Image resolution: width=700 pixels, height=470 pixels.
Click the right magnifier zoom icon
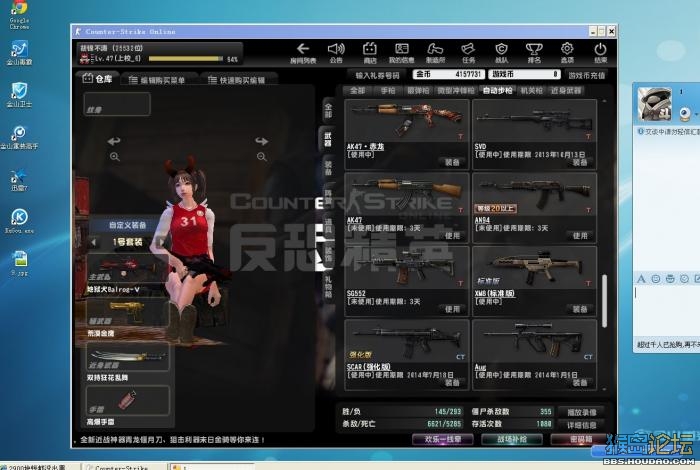pos(262,157)
